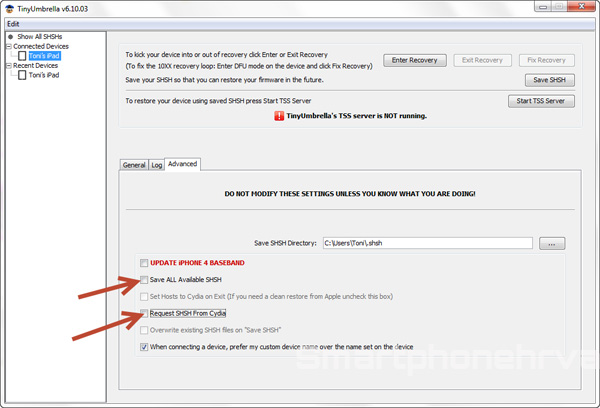The height and width of the screenshot is (408, 600).
Task: Select the Show All SHSHs bullet item
Action: (x=9, y=36)
